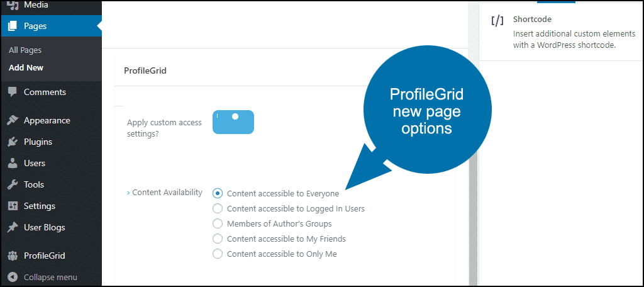Choose Content accessible to Only Me
644x287 pixels.
click(x=218, y=254)
